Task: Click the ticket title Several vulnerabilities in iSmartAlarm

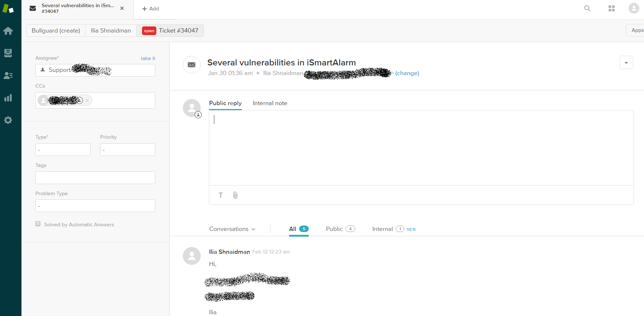Action: [282, 63]
